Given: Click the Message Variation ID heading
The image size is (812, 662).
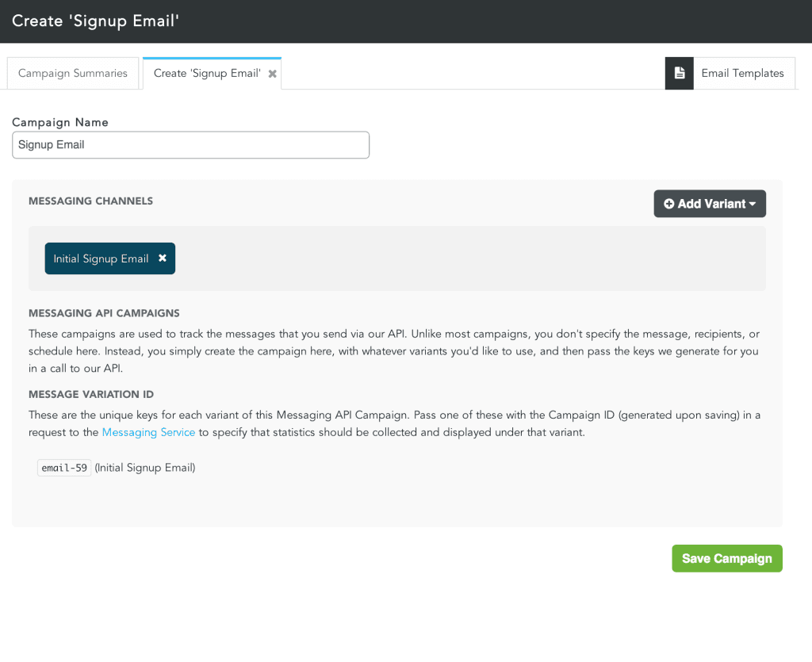Looking at the screenshot, I should pyautogui.click(x=91, y=394).
